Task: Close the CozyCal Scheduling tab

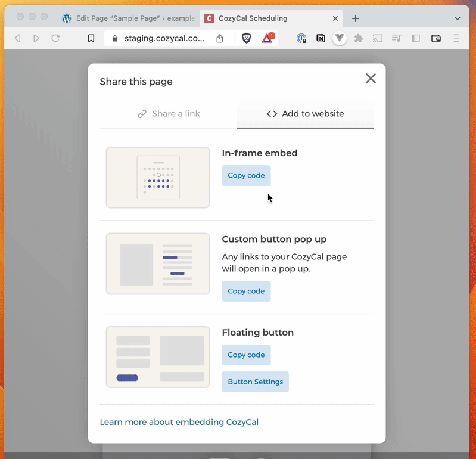Action: (335, 18)
